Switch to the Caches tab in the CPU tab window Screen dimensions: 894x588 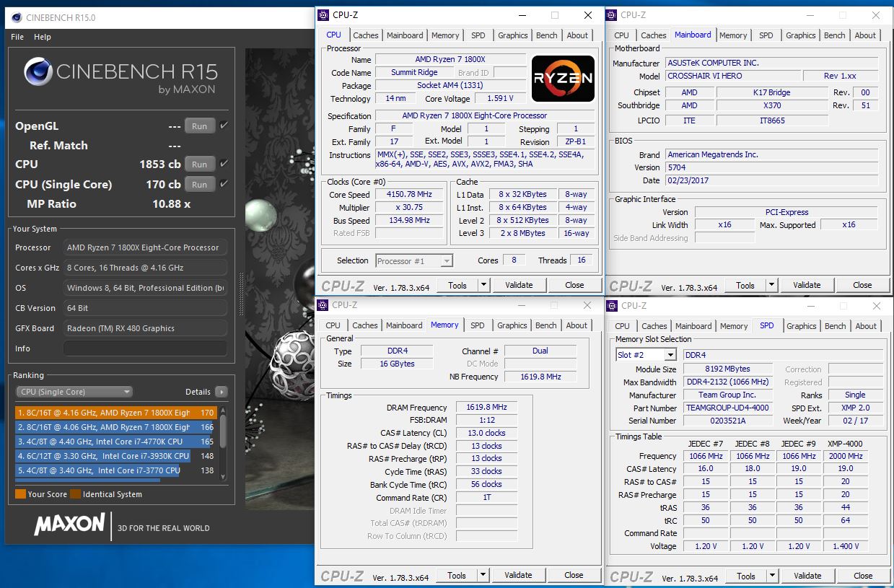tap(366, 35)
